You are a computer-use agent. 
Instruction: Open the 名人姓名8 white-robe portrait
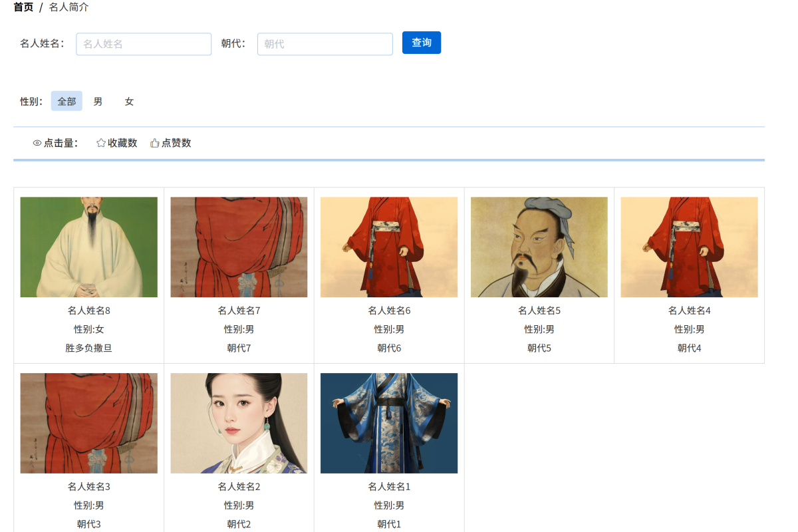click(88, 247)
